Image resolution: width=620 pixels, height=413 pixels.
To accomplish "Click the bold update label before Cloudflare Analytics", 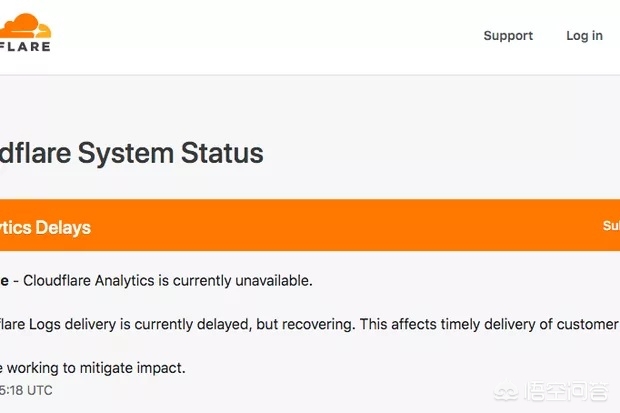I will pyautogui.click(x=4, y=281).
